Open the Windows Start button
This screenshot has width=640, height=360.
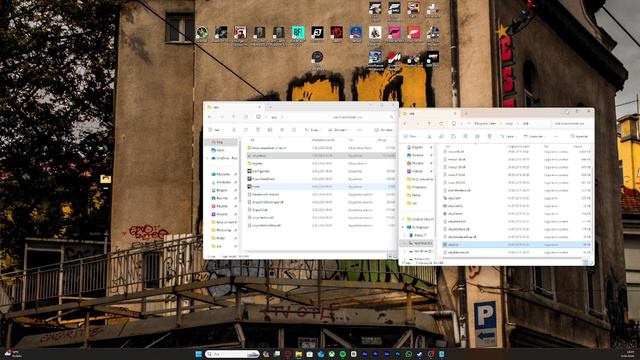point(199,354)
